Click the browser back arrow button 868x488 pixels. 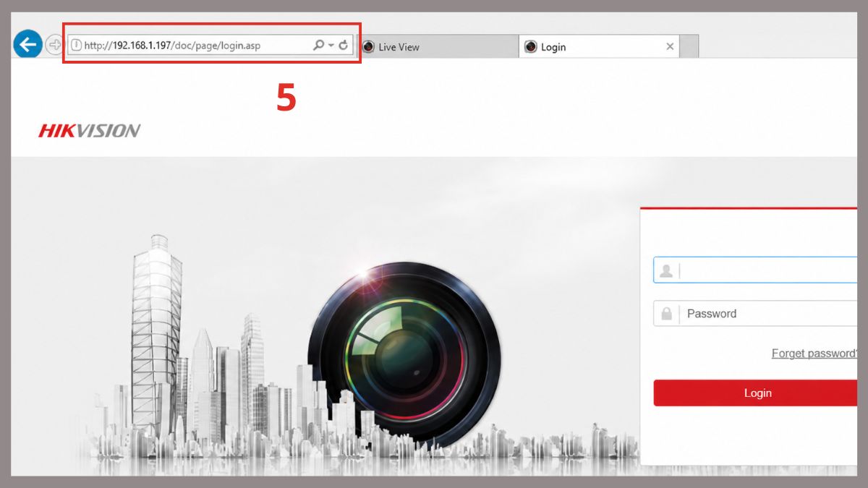tap(27, 45)
